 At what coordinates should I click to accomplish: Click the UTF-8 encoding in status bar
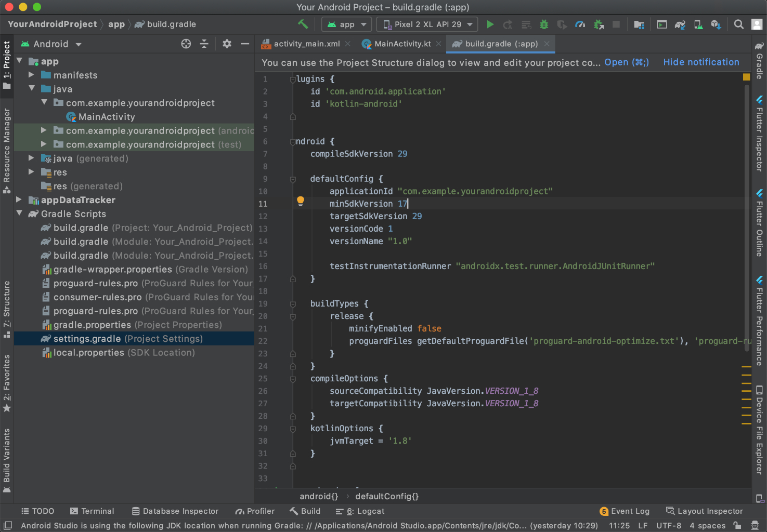click(x=668, y=525)
